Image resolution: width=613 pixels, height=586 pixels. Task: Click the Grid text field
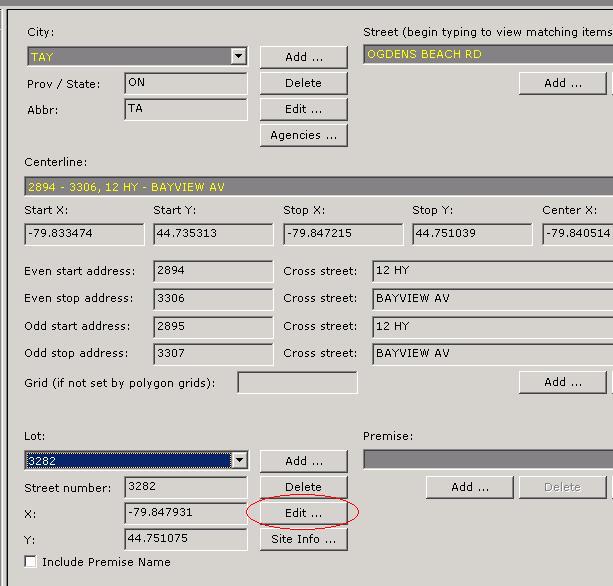(297, 383)
